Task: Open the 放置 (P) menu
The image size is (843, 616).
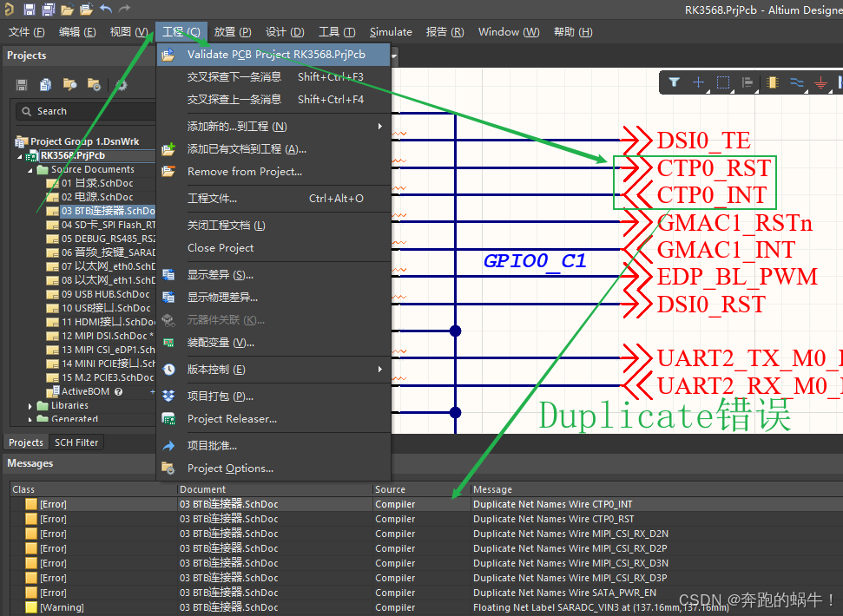Action: 233,32
